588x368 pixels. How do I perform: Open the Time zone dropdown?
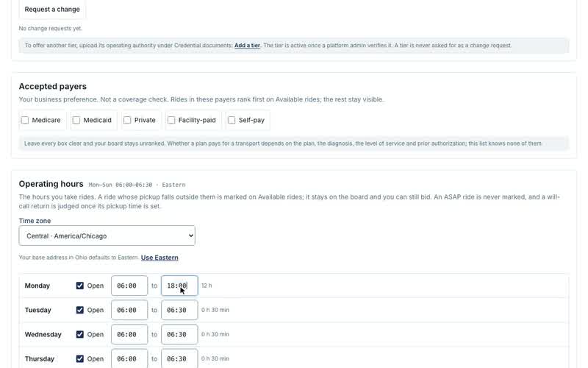tap(107, 236)
